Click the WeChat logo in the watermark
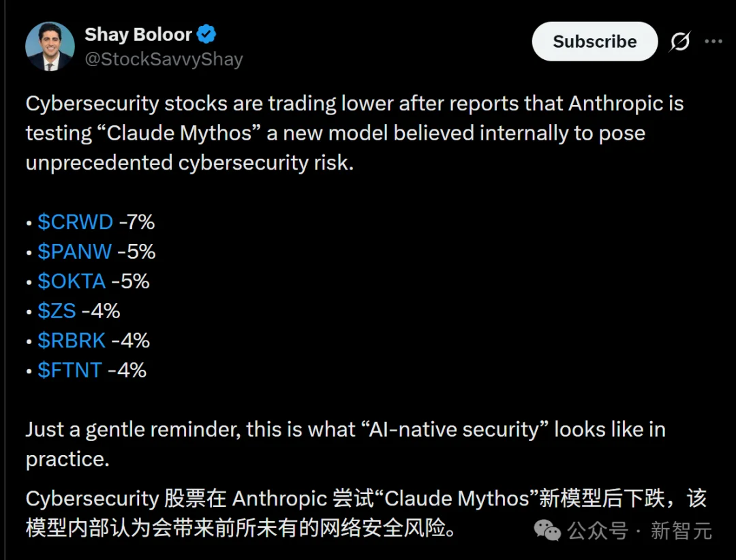Viewport: 736px width, 560px height. 547,530
